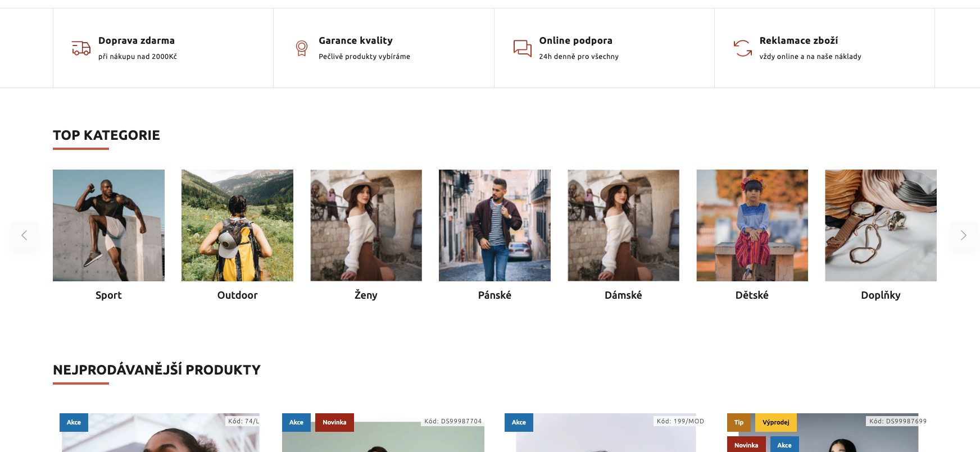The image size is (980, 452).
Task: Open the Dětské category image
Action: [x=752, y=225]
